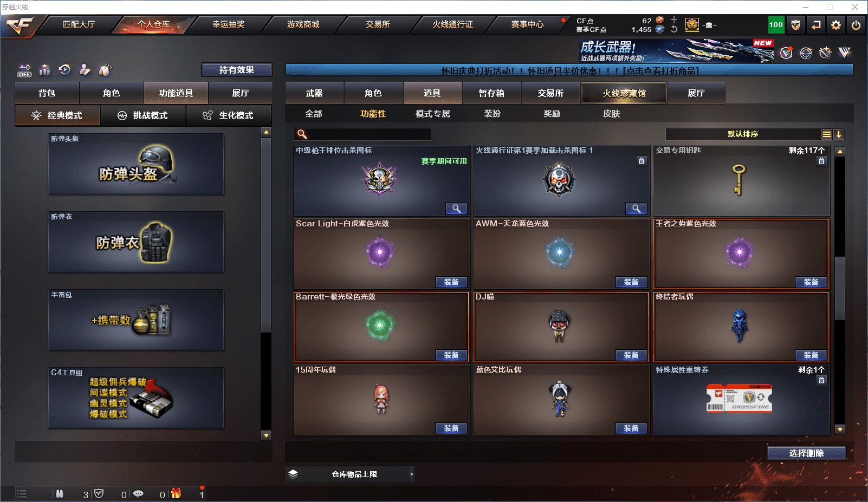Click the plus icon to recharge CF点

[674, 20]
